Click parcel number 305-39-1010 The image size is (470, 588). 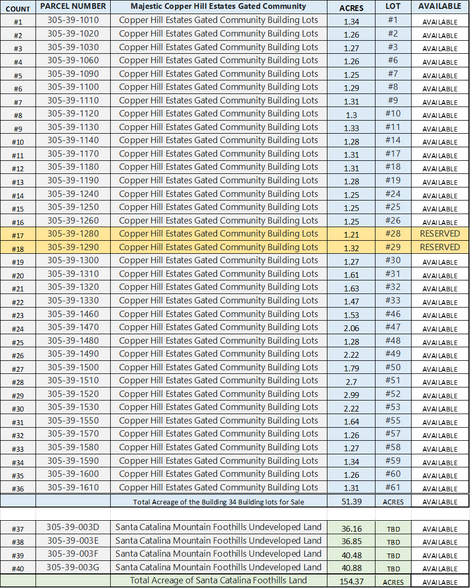tap(73, 20)
